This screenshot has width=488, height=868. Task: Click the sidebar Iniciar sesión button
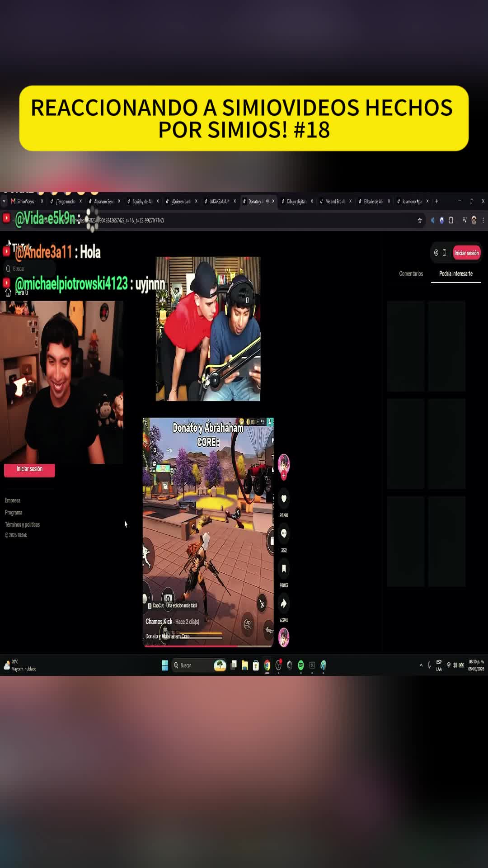pos(29,469)
